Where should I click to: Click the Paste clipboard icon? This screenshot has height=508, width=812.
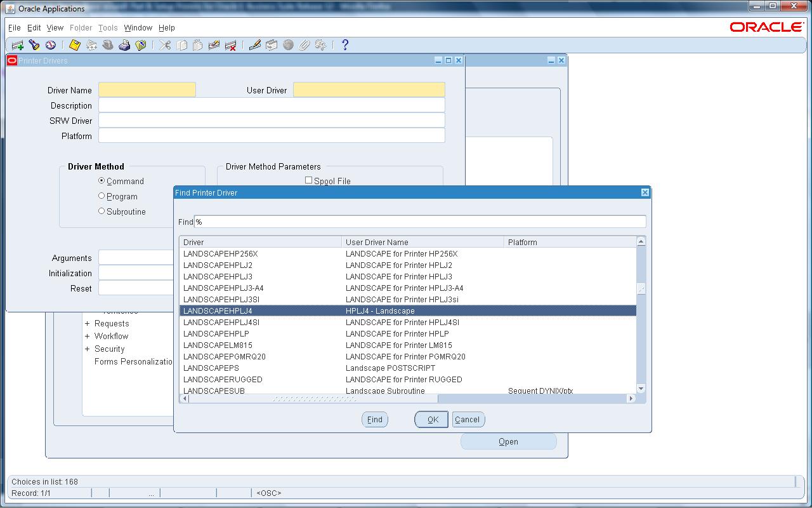198,45
